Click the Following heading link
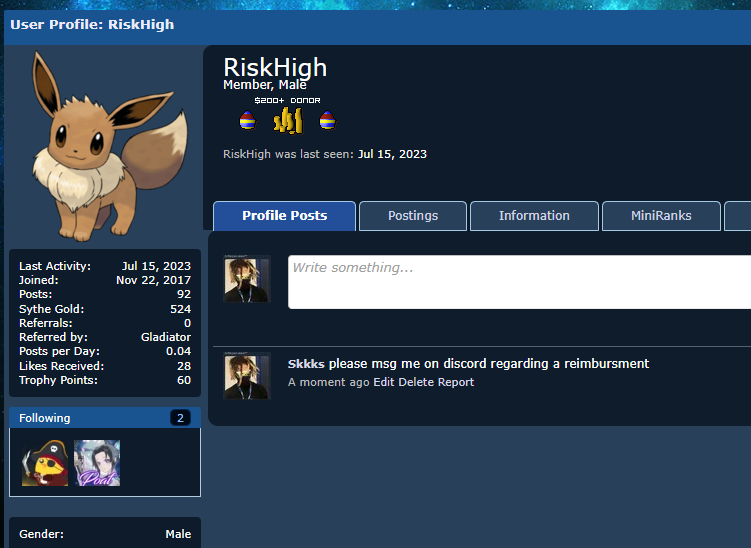This screenshot has height=548, width=751. coord(45,418)
